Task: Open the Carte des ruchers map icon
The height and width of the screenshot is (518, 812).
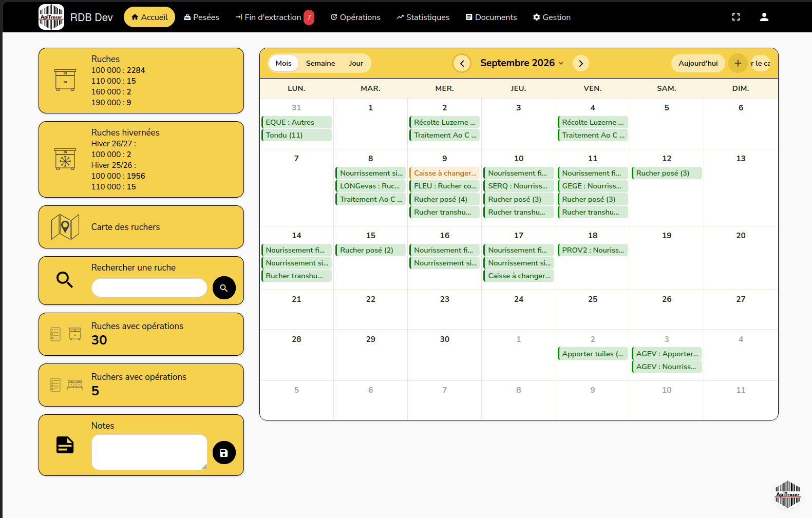Action: (65, 227)
